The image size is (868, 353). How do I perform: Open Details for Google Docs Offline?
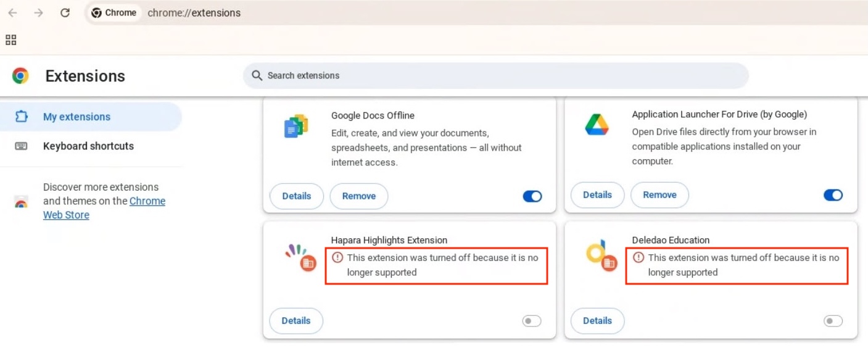[x=297, y=196]
